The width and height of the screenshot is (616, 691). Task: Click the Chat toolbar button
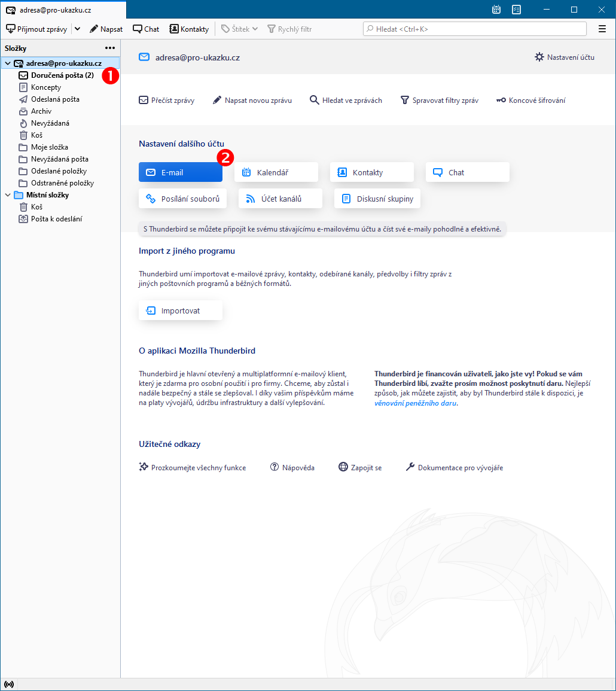(147, 29)
